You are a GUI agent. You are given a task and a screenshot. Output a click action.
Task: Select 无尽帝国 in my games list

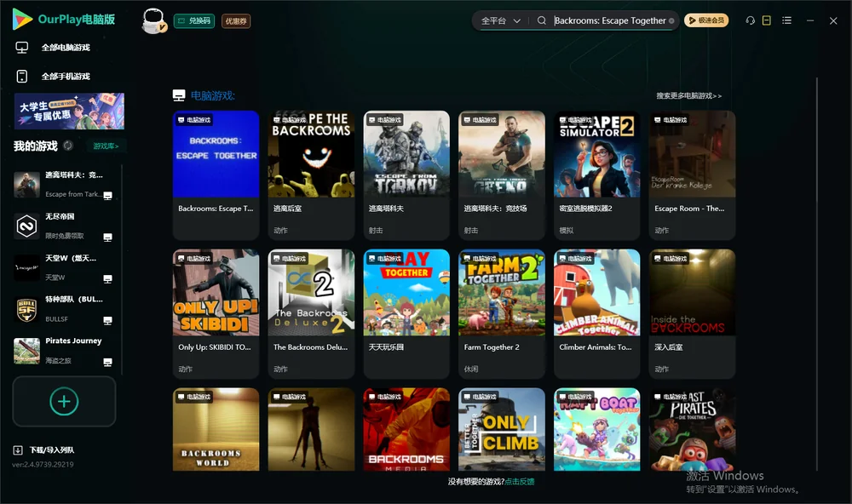tap(64, 226)
